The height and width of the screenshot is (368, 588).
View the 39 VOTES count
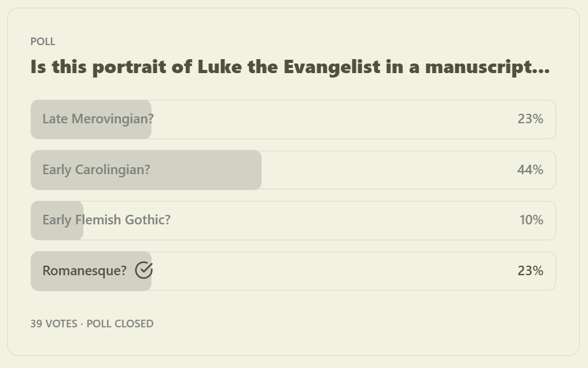pyautogui.click(x=53, y=324)
